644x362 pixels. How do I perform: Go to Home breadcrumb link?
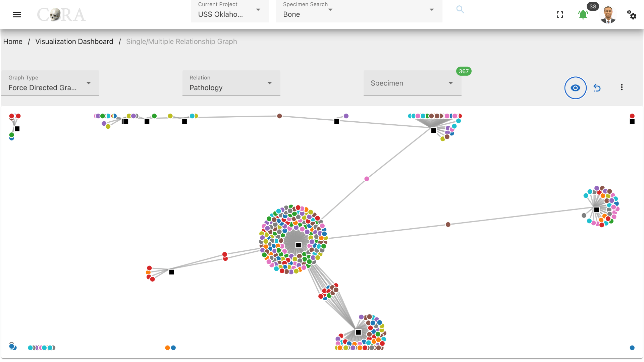(x=13, y=42)
